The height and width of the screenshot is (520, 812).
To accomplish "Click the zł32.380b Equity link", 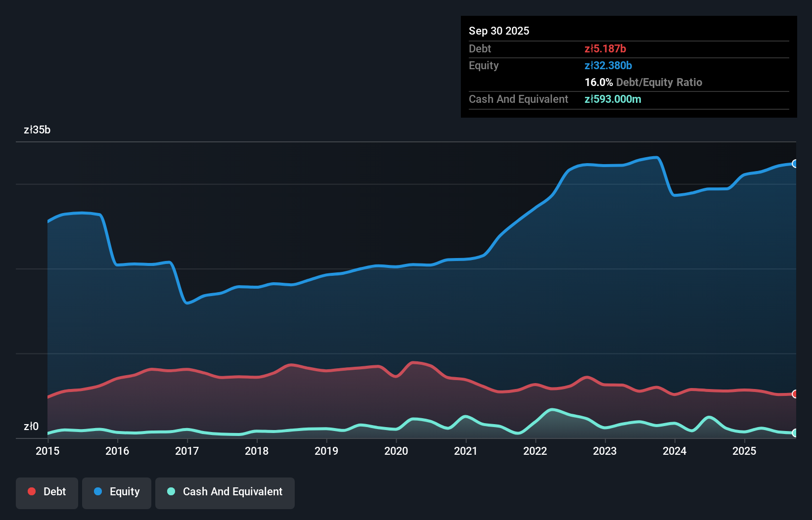I will (609, 65).
